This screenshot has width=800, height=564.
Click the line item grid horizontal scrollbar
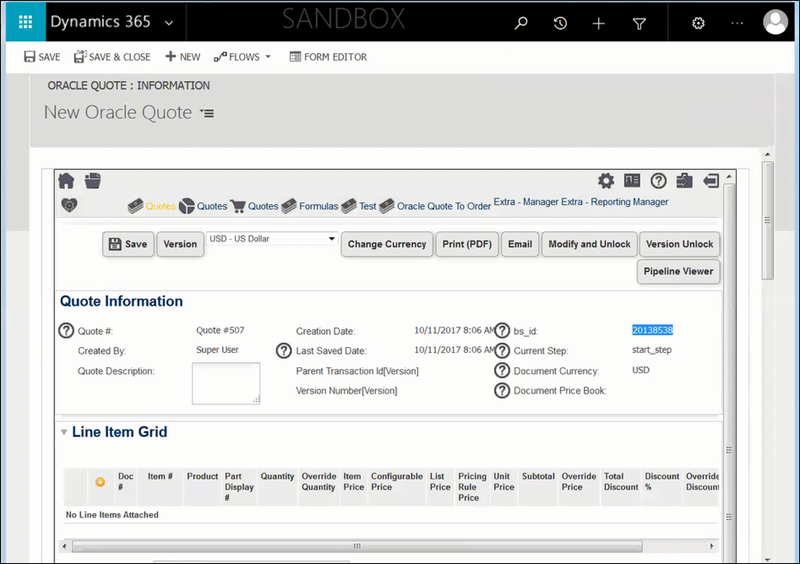pos(357,546)
